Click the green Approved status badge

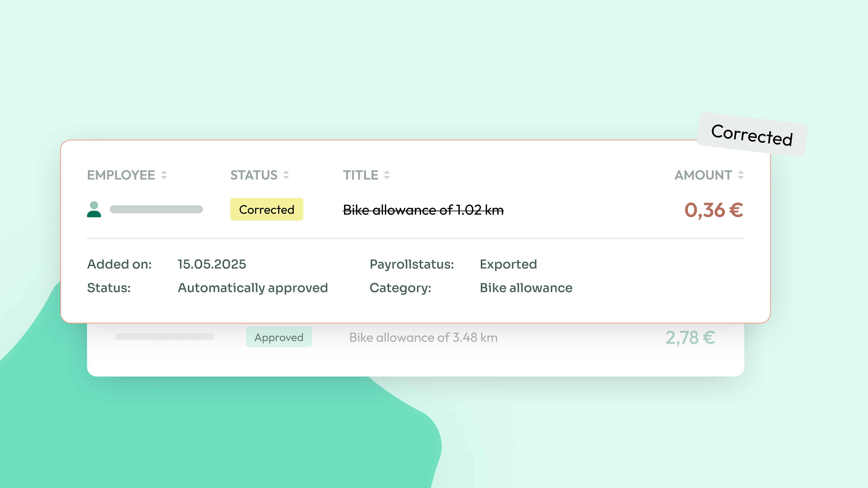pyautogui.click(x=279, y=337)
